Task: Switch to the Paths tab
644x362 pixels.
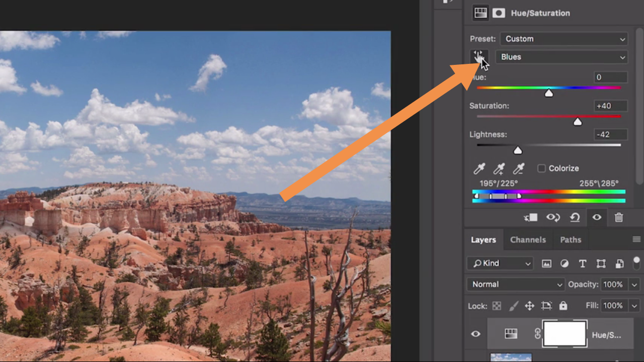Action: (571, 240)
